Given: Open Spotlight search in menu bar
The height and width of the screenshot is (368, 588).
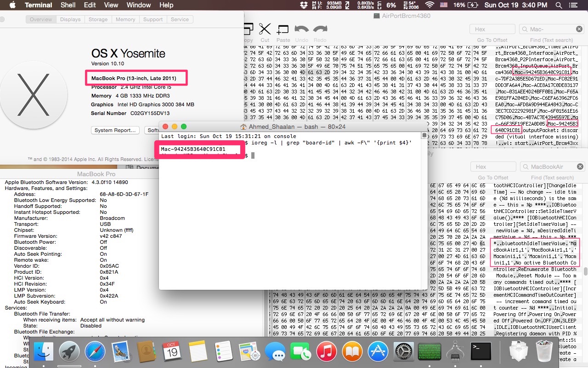Looking at the screenshot, I should pyautogui.click(x=559, y=5).
